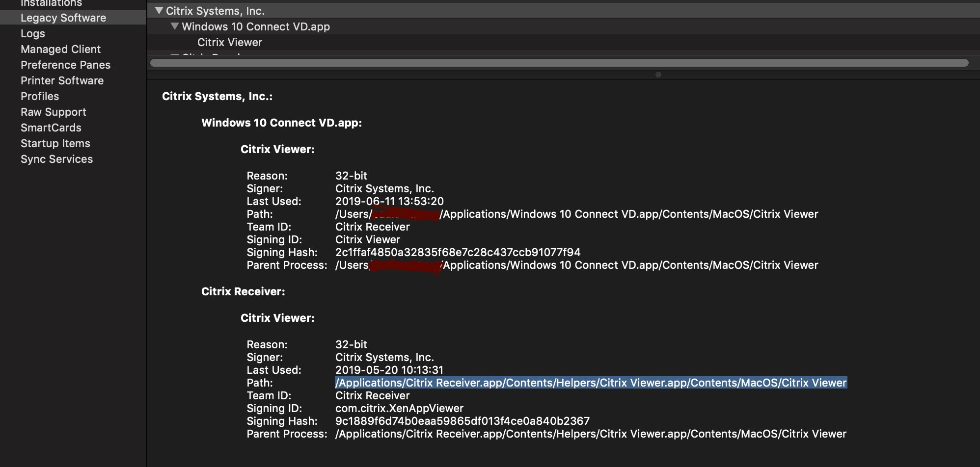Click Signer value in Windows 10 Connect VD.app section
The height and width of the screenshot is (467, 980).
384,188
